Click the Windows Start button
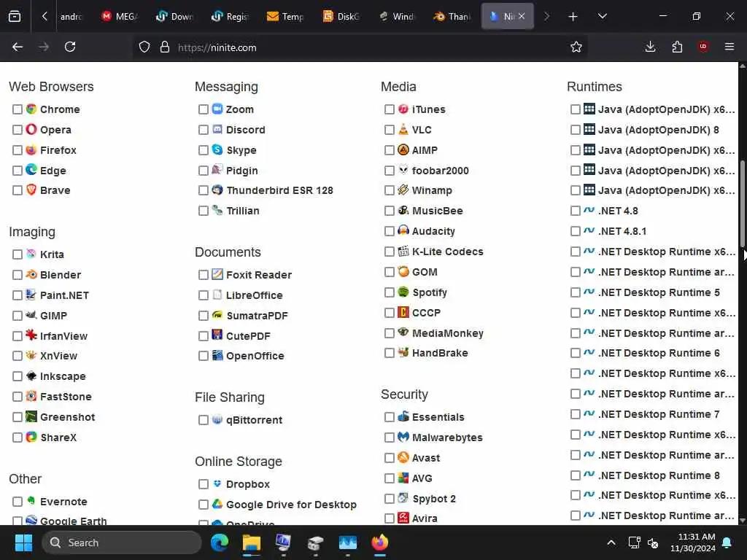Viewport: 747px width, 560px height. pyautogui.click(x=23, y=542)
